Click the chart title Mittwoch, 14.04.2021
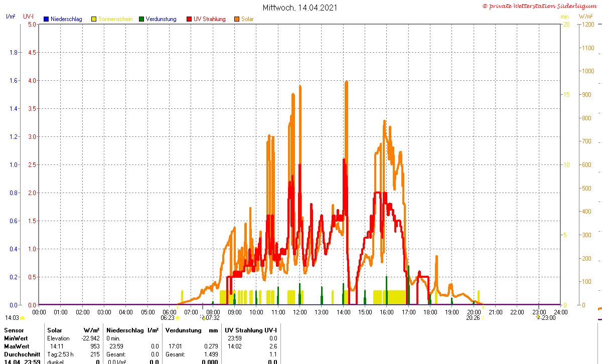The image size is (602, 364). (300, 8)
